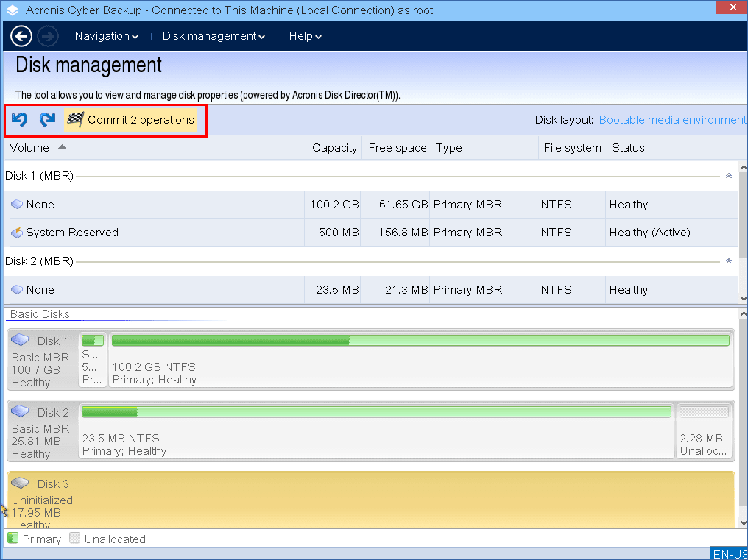The width and height of the screenshot is (748, 560).
Task: Select the System Reserved volume icon
Action: click(x=15, y=232)
